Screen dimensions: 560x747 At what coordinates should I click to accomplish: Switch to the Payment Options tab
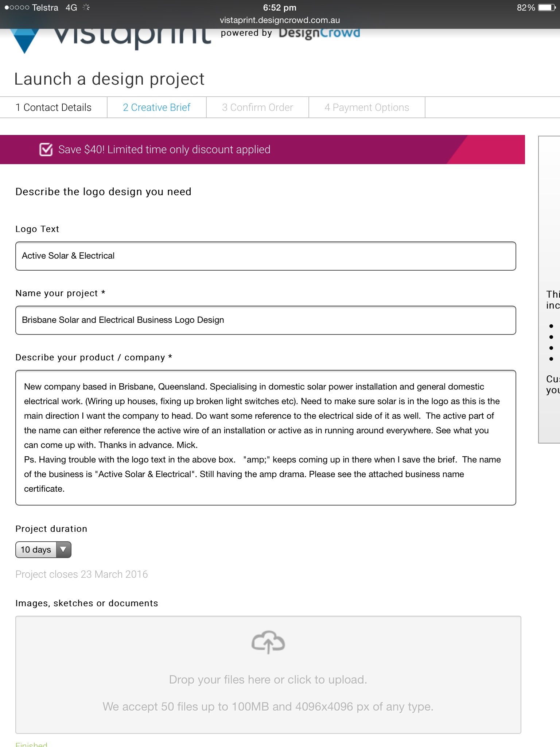pyautogui.click(x=367, y=108)
